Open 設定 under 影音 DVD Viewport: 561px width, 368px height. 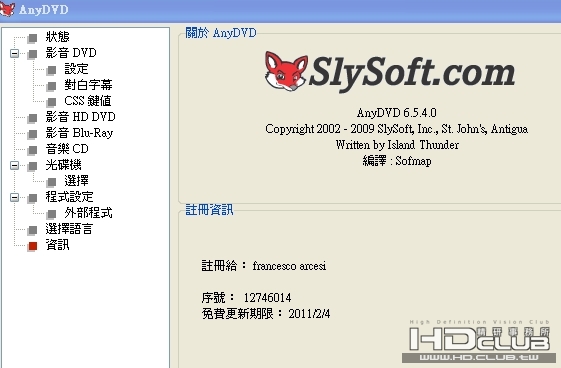point(76,69)
